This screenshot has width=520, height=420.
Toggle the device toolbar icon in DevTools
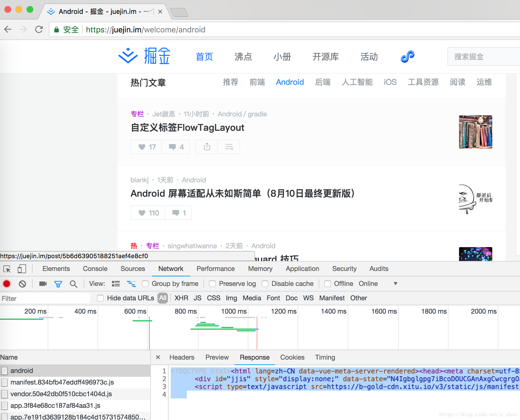[x=22, y=269]
